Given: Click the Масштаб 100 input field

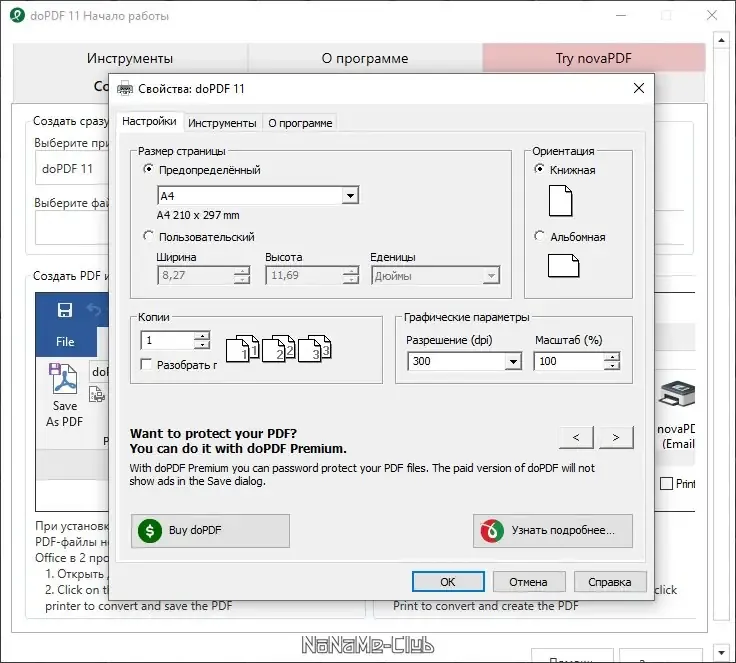Looking at the screenshot, I should point(569,362).
